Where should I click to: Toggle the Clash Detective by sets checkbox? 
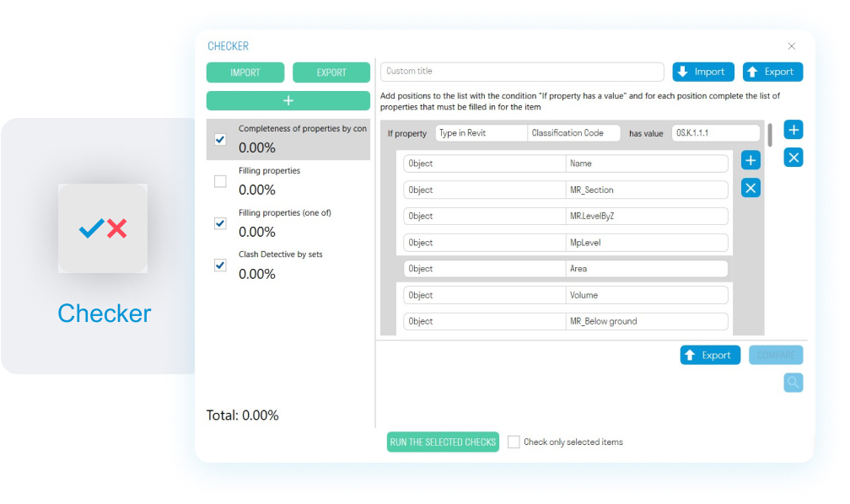click(x=220, y=265)
